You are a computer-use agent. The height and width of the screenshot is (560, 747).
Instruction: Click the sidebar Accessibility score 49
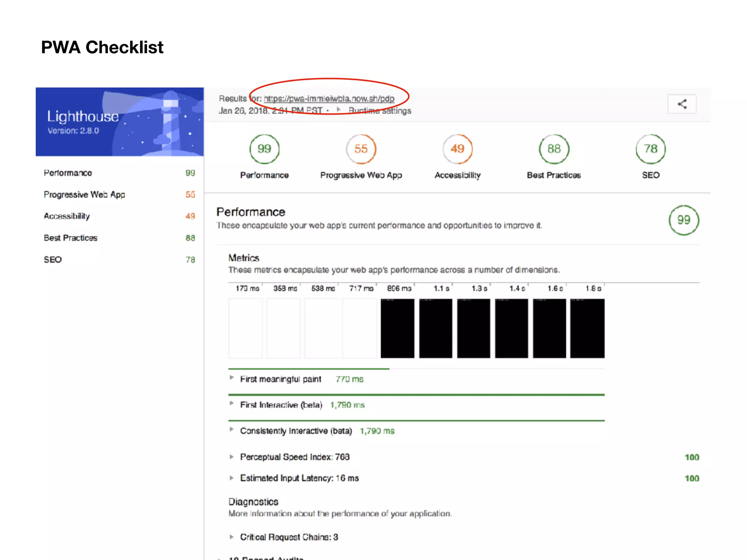pyautogui.click(x=190, y=216)
